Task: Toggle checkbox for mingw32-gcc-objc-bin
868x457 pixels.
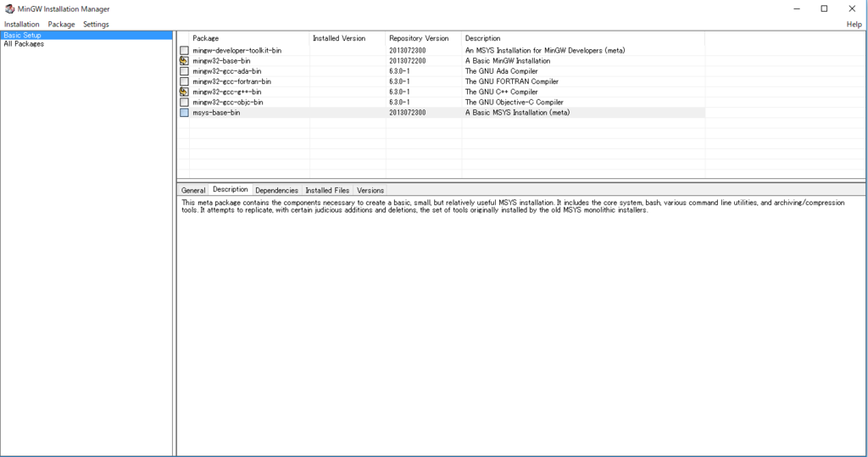Action: click(184, 102)
